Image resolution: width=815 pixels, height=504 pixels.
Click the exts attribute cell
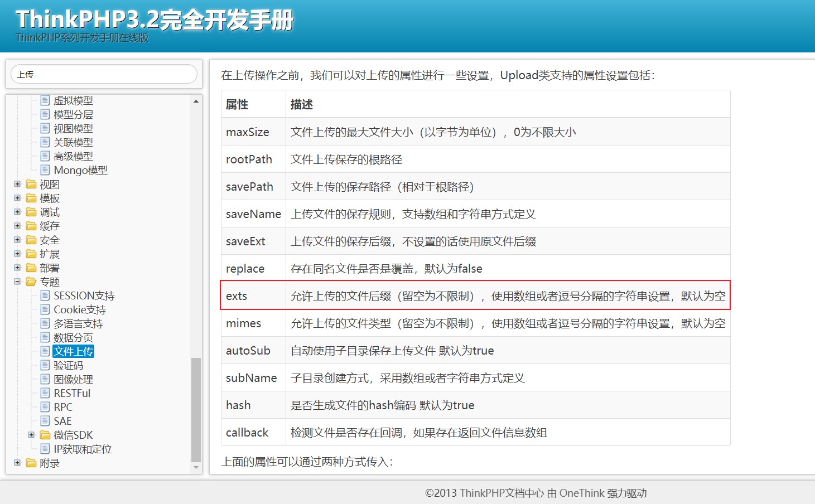(x=254, y=295)
